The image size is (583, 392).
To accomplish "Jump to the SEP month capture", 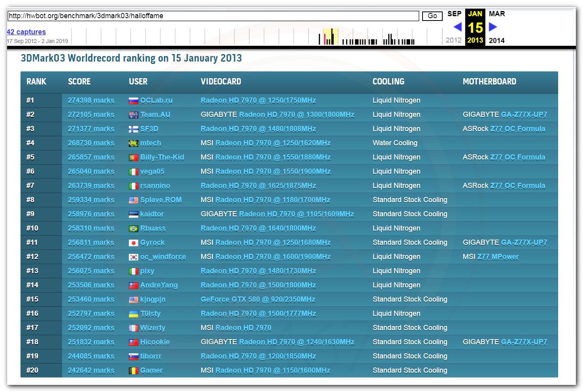I will click(454, 14).
